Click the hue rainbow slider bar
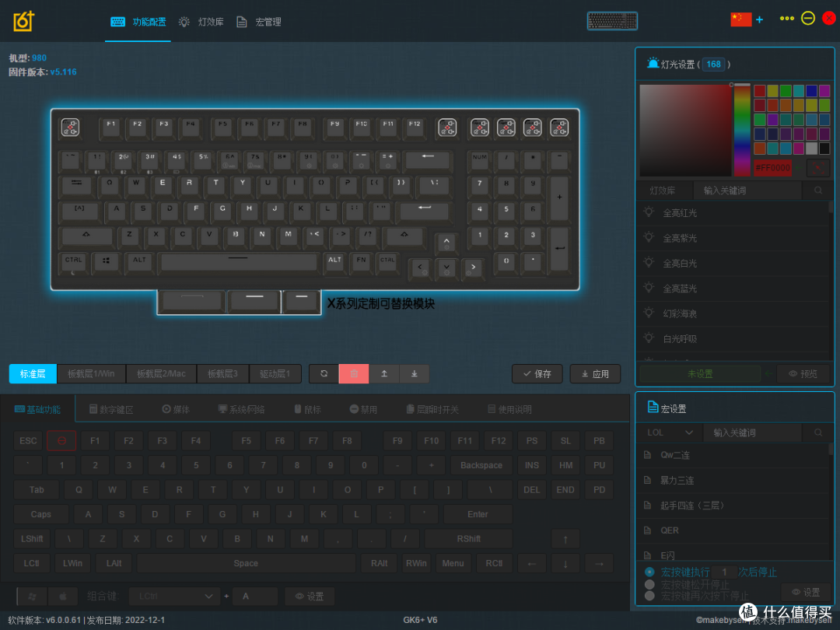 (742, 130)
